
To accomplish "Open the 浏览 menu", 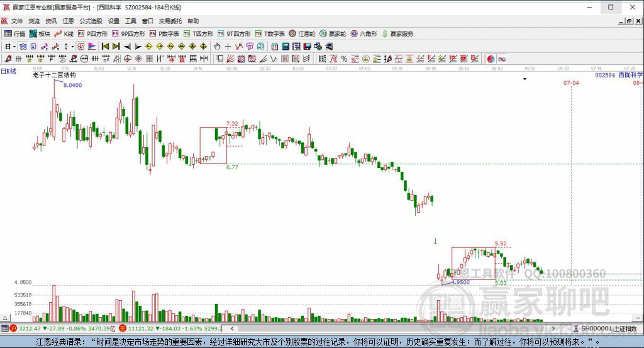I will pyautogui.click(x=34, y=21).
